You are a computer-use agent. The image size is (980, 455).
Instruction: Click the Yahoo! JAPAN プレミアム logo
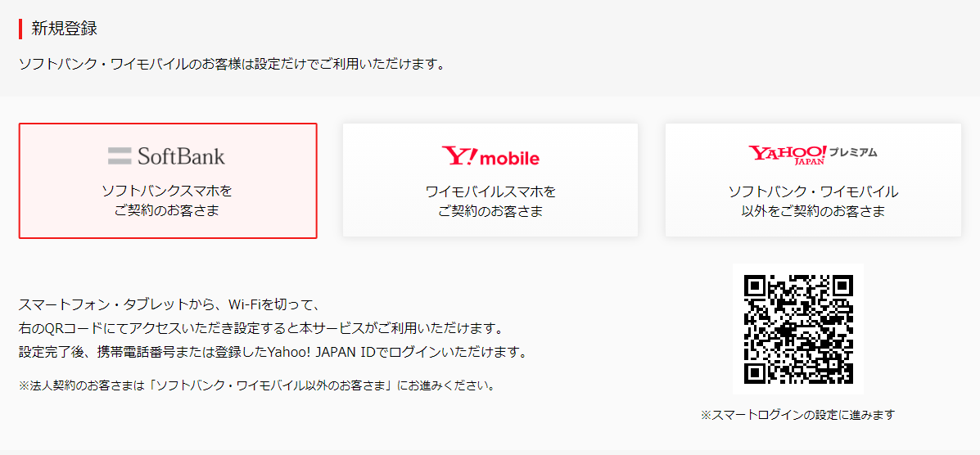tap(812, 154)
